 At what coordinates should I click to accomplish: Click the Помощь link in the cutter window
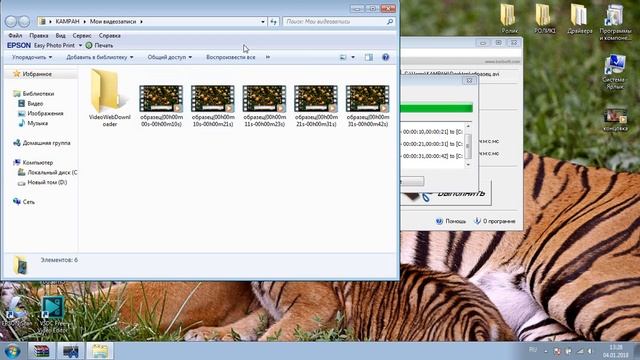pyautogui.click(x=451, y=221)
